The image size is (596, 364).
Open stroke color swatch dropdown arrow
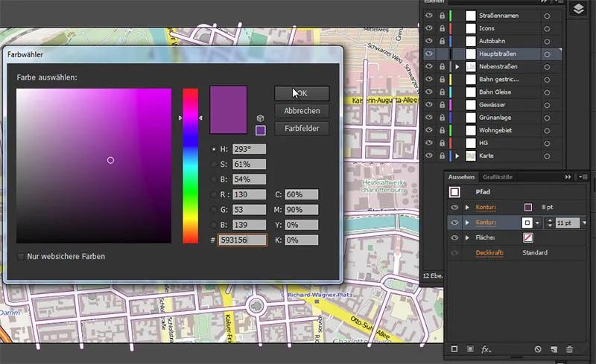pos(537,223)
